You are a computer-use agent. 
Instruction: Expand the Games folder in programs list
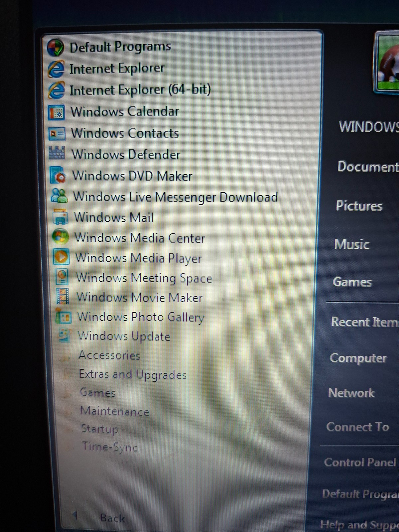click(97, 393)
